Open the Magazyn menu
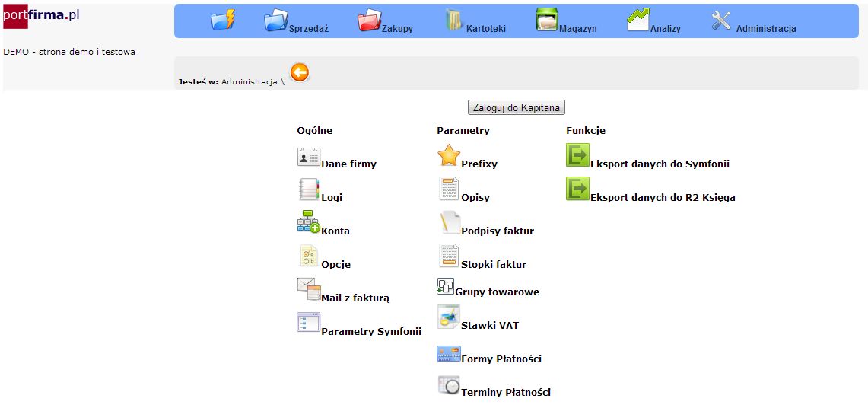This screenshot has height=408, width=868. [578, 30]
